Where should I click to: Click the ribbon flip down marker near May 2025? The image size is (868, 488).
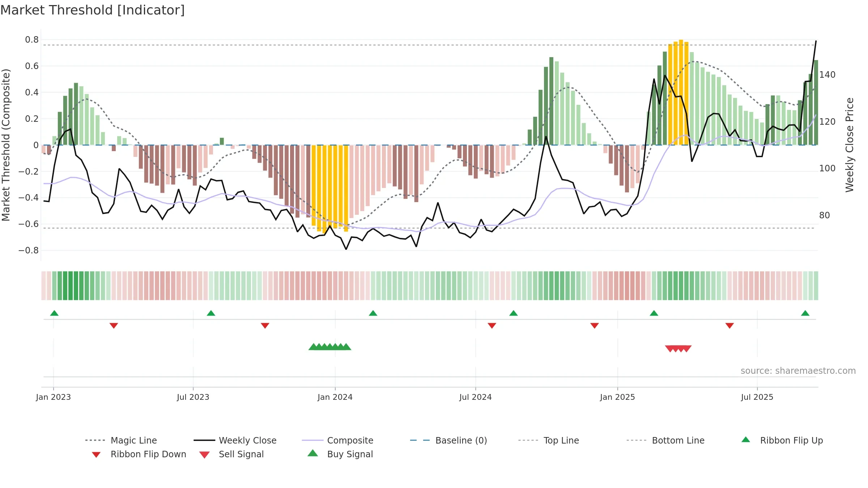(x=729, y=326)
